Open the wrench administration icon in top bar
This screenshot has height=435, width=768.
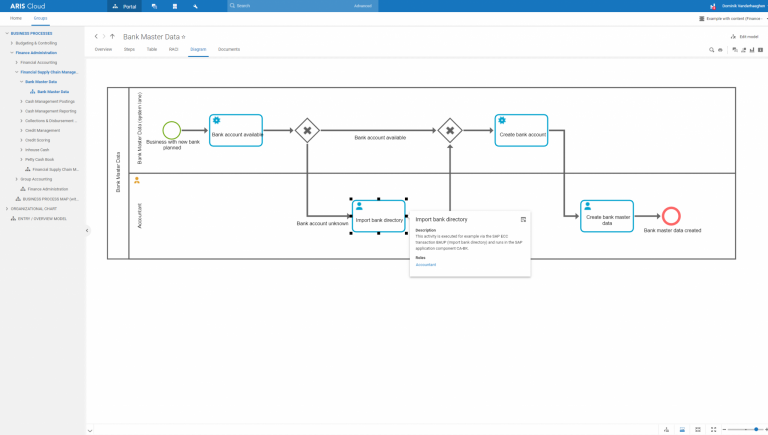tap(195, 6)
